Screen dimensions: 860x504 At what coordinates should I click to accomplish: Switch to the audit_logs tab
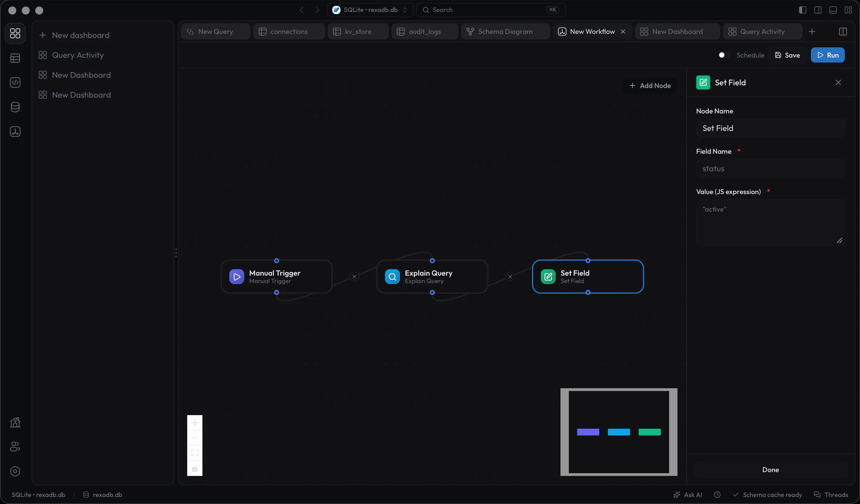pos(424,31)
